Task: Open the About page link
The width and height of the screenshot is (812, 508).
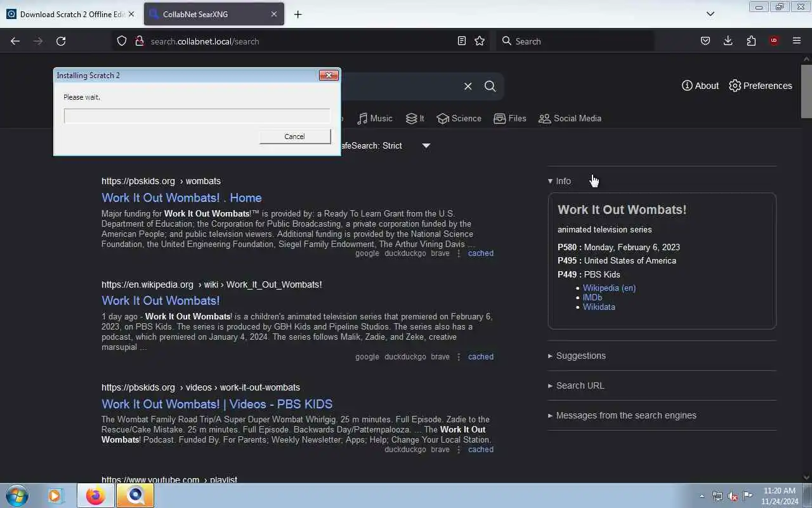Action: [x=700, y=86]
